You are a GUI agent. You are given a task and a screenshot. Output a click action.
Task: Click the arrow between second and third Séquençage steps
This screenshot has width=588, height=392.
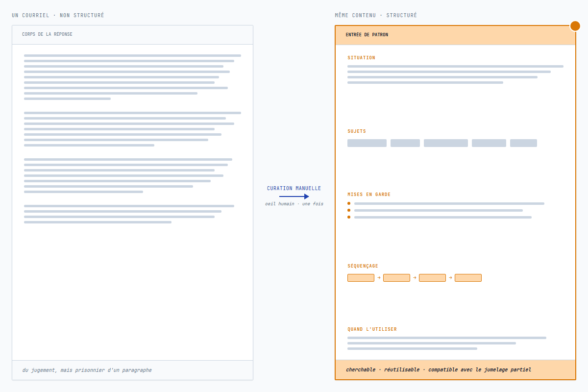415,278
